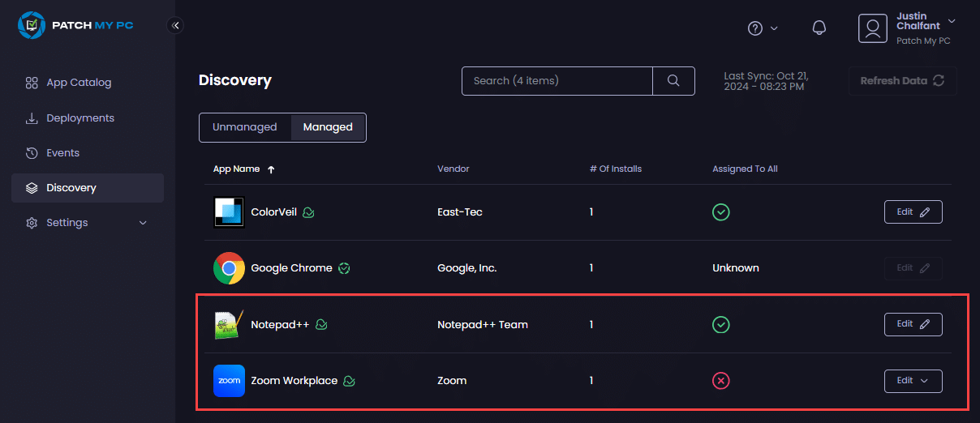Image resolution: width=980 pixels, height=423 pixels.
Task: Click the Zoom Workplace app icon
Action: click(229, 381)
